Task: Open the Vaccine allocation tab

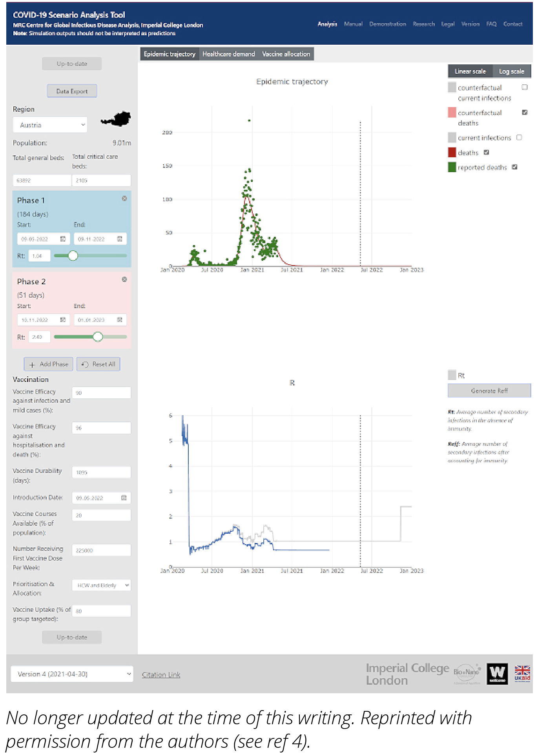Action: pos(286,54)
